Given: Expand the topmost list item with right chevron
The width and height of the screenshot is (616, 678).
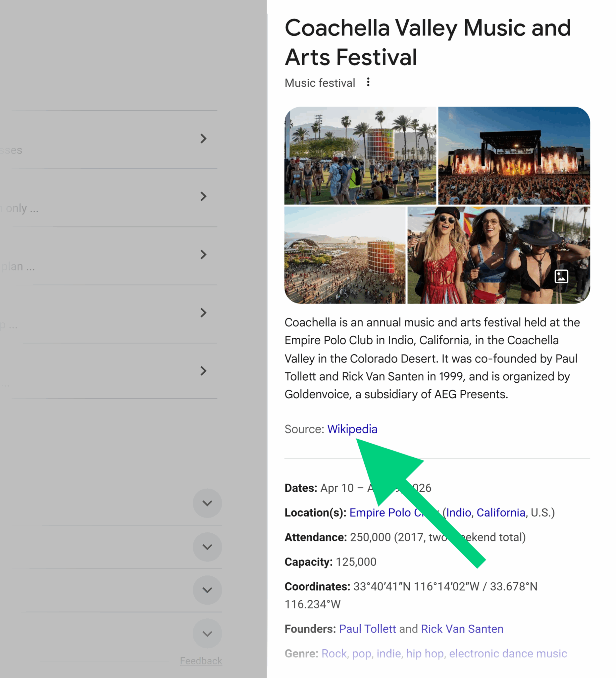Looking at the screenshot, I should coord(204,139).
